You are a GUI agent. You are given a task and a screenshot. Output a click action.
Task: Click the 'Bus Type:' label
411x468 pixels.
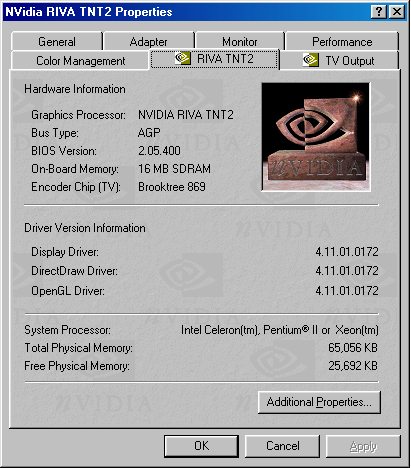click(55, 133)
